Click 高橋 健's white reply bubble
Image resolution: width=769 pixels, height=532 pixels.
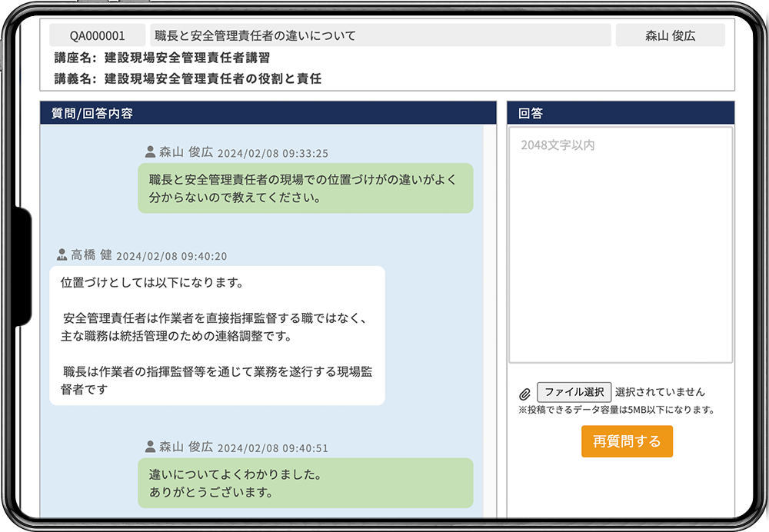pos(217,335)
